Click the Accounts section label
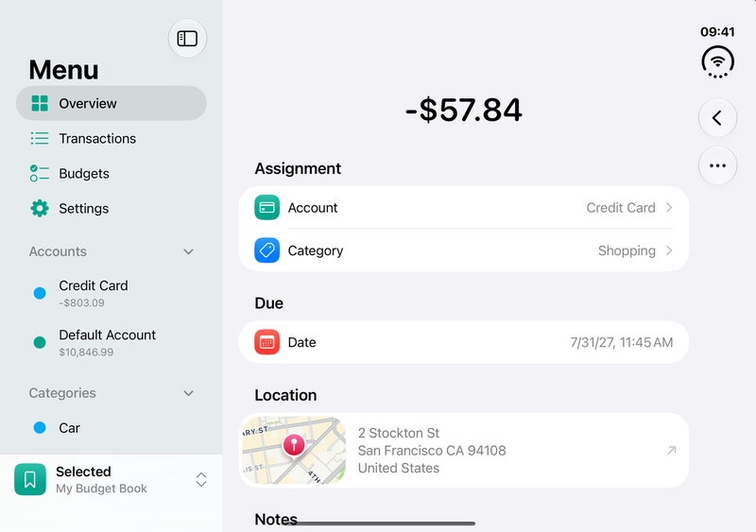The width and height of the screenshot is (756, 532). [x=58, y=251]
